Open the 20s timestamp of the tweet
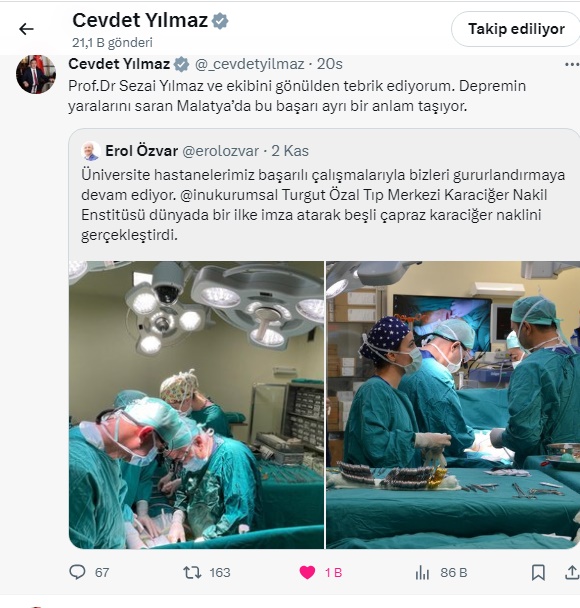 330,64
